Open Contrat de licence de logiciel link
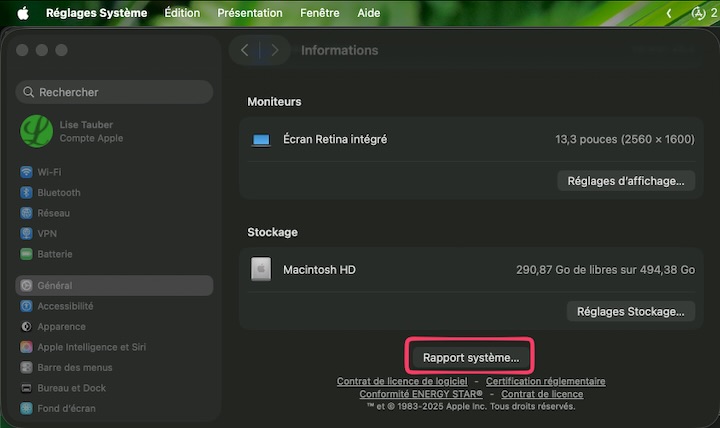 [x=402, y=381]
